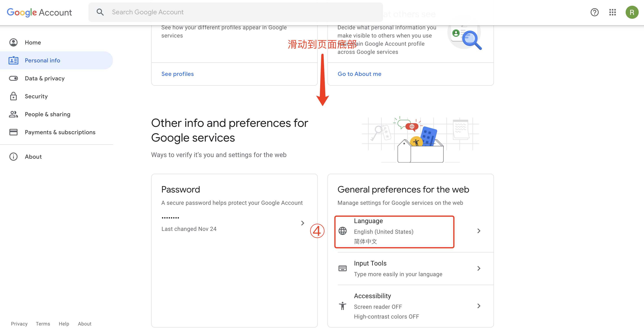Click the globe icon beside Language
Viewport: 644px width, 332px height.
point(342,231)
